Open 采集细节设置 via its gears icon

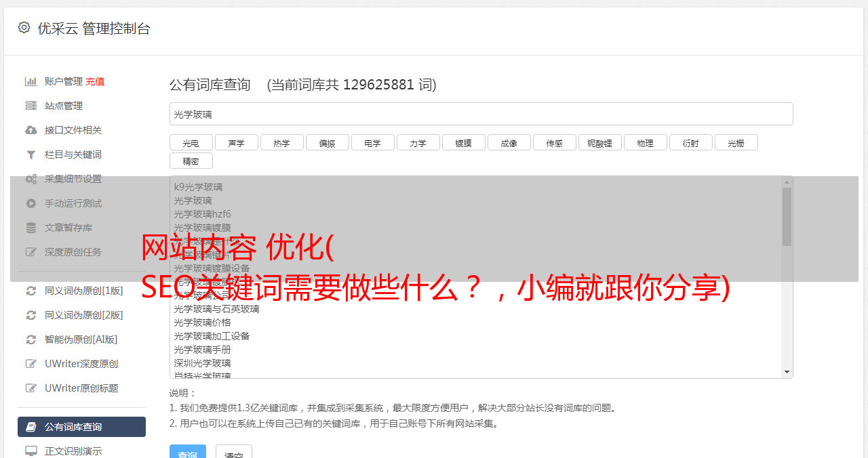click(x=31, y=179)
